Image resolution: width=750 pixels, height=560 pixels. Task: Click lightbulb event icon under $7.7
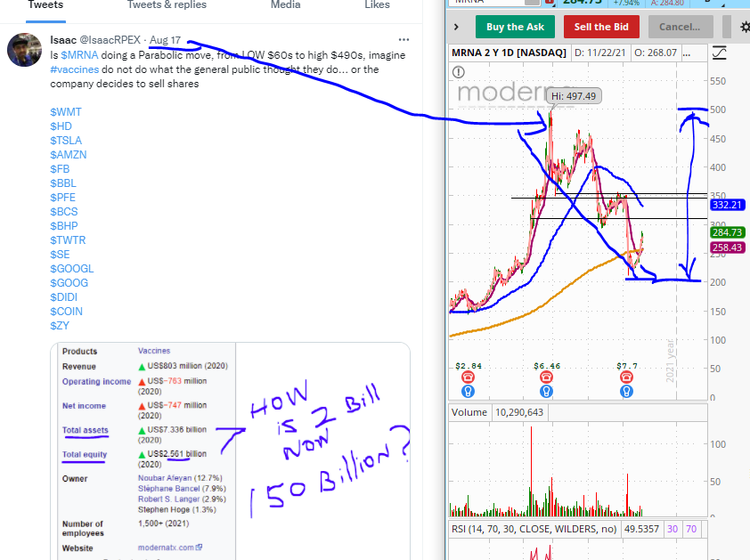tap(626, 392)
